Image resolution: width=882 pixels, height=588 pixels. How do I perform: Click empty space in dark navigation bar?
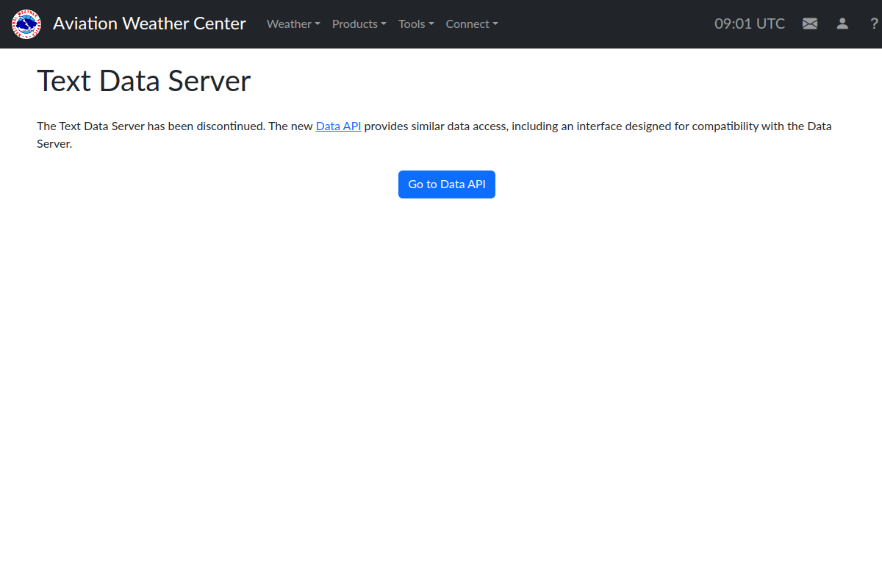pos(603,24)
